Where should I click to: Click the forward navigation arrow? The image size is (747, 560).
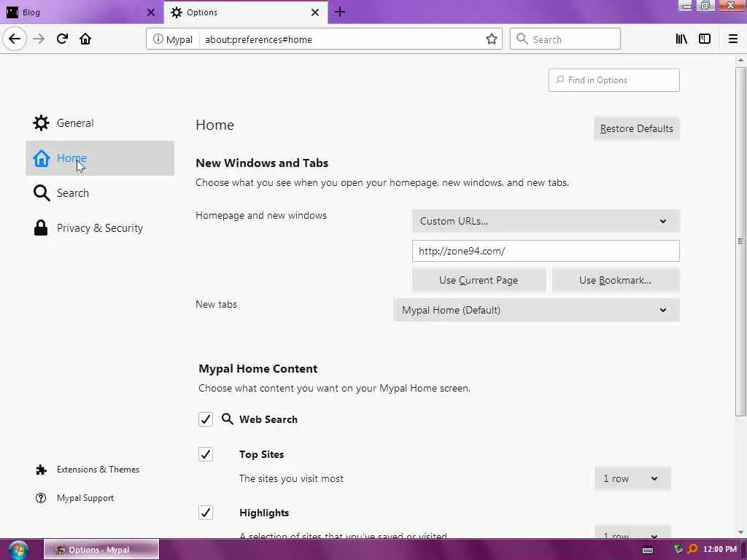(x=39, y=39)
